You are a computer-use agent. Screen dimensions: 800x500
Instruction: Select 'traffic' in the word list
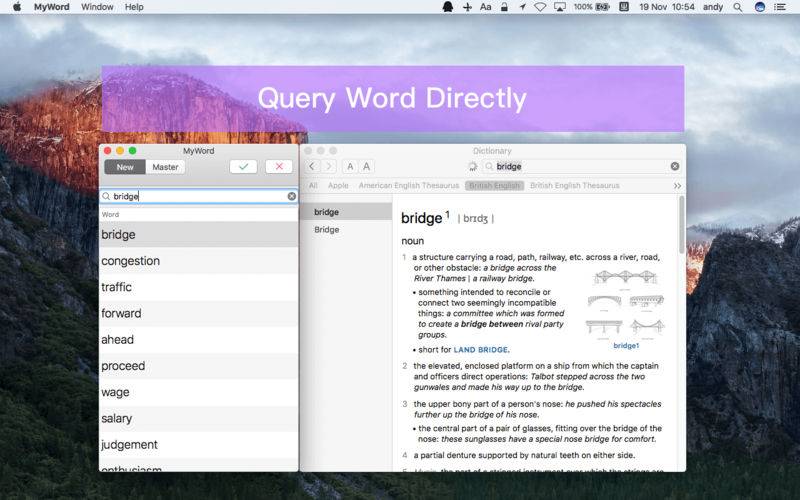(199, 287)
